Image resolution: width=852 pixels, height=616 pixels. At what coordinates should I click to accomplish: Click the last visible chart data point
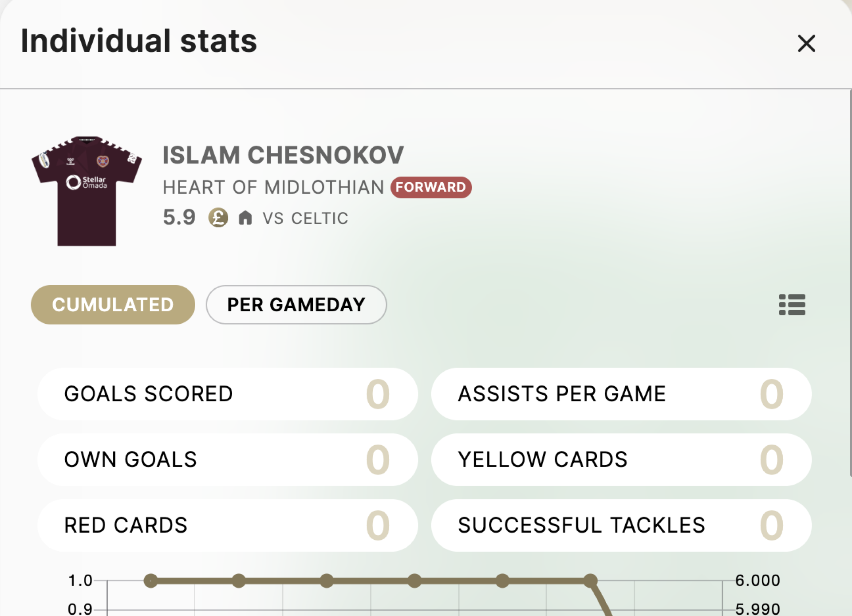pyautogui.click(x=590, y=581)
